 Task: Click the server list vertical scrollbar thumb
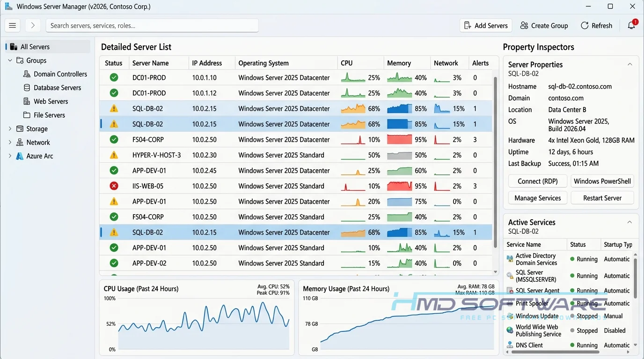(x=496, y=163)
